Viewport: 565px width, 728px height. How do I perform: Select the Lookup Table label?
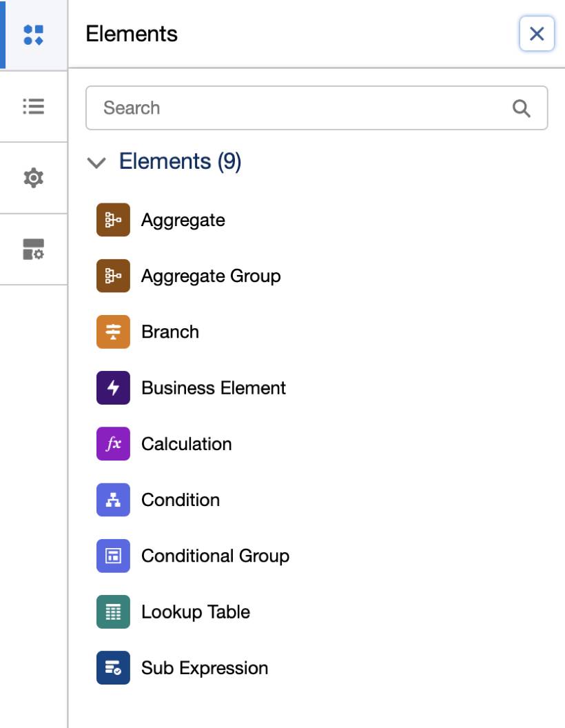[196, 611]
